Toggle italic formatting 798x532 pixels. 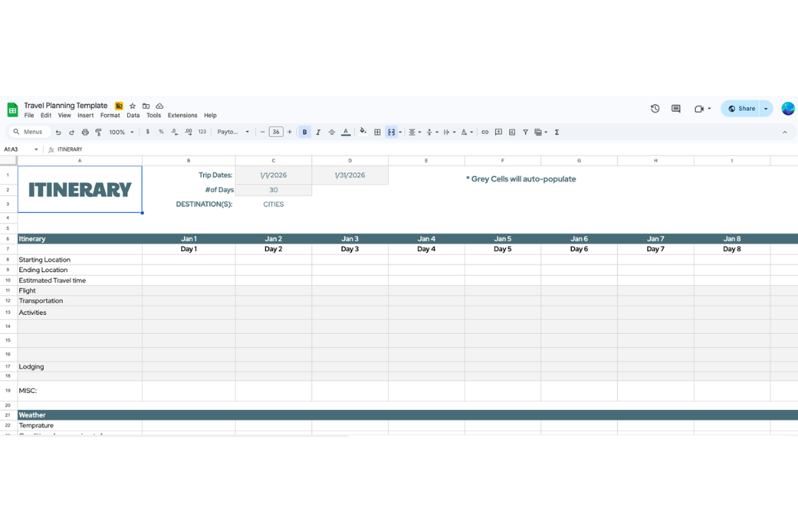coord(318,132)
